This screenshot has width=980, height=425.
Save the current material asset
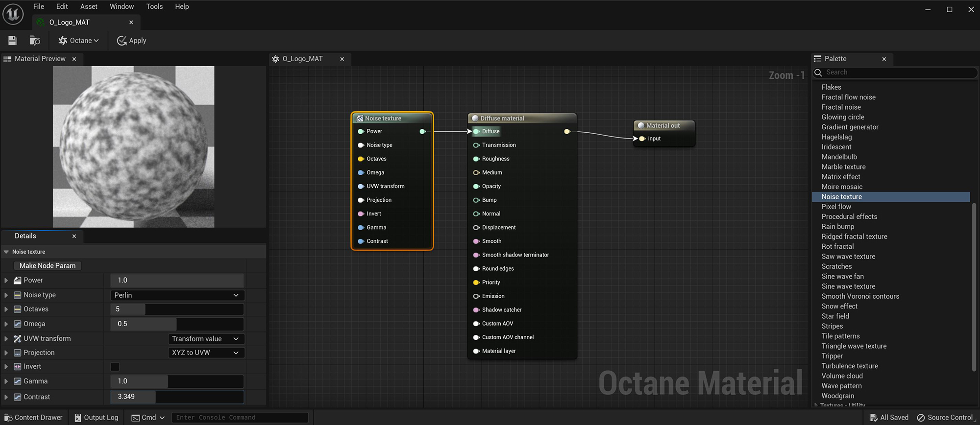point(12,41)
